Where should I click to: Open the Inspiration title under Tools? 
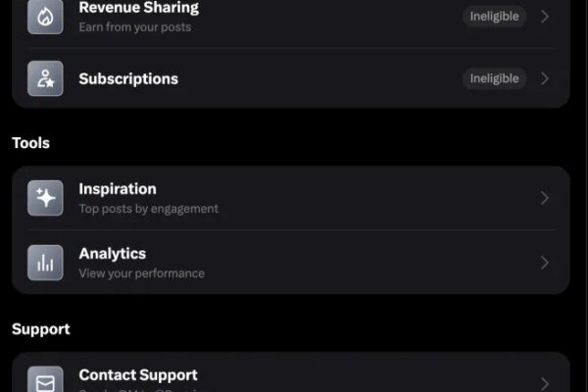[118, 188]
